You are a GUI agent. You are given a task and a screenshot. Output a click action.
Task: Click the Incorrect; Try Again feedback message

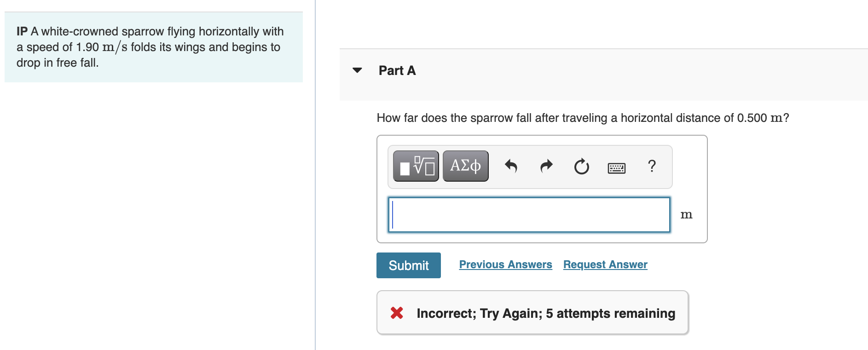click(546, 314)
